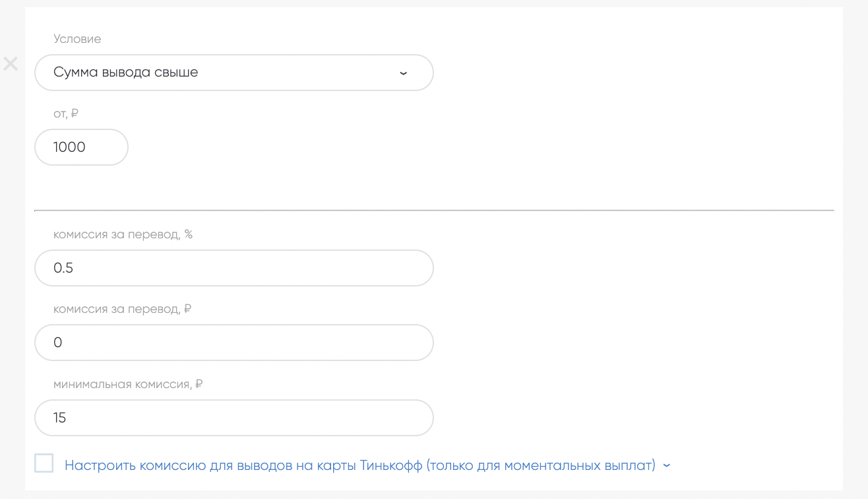
Task: Click the 'комиссия за перевод, ₽' label
Action: (x=122, y=309)
